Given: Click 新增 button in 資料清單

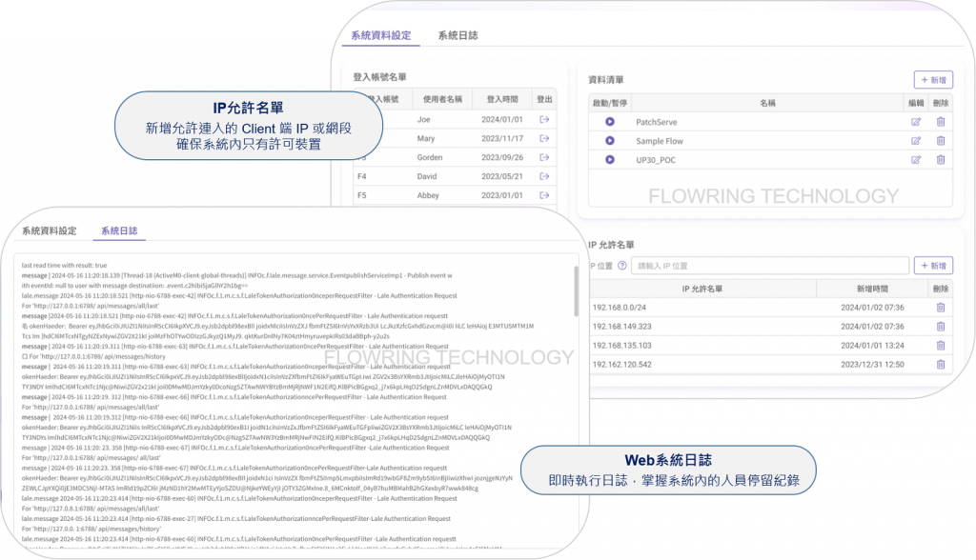Looking at the screenshot, I should [933, 80].
